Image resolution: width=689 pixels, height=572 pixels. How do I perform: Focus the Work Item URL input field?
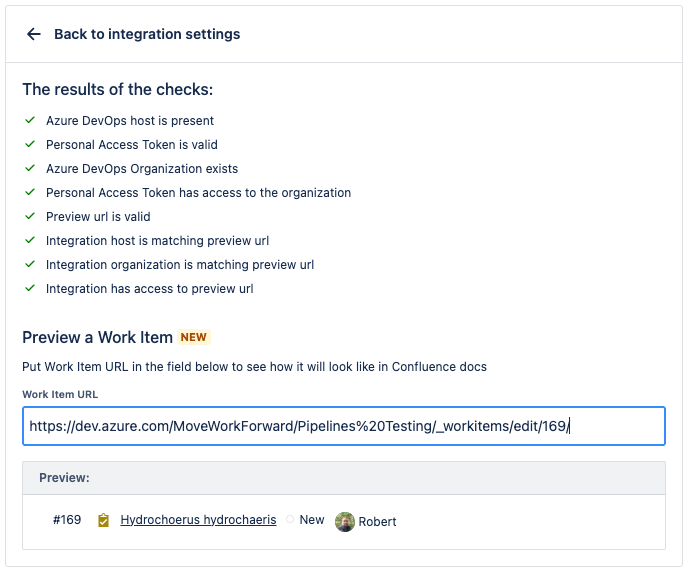coord(343,426)
